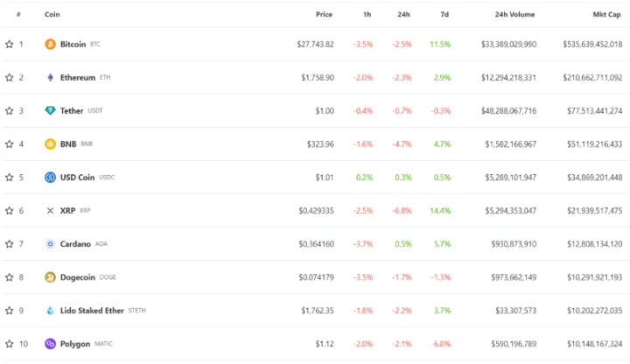Image resolution: width=630 pixels, height=364 pixels.
Task: Click the Dogecoin logo icon
Action: (50, 277)
